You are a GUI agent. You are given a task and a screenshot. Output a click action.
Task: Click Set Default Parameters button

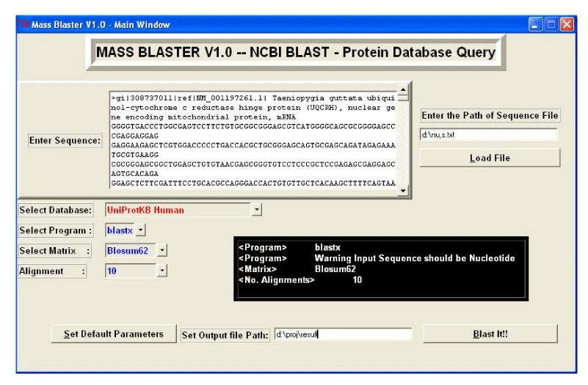[x=114, y=334]
